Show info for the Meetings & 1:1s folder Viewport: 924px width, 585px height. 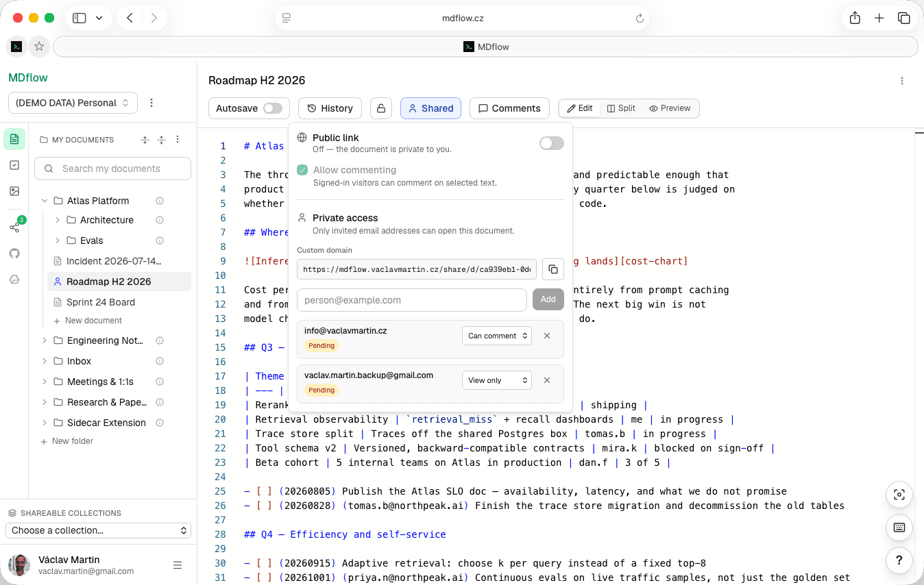pos(160,382)
